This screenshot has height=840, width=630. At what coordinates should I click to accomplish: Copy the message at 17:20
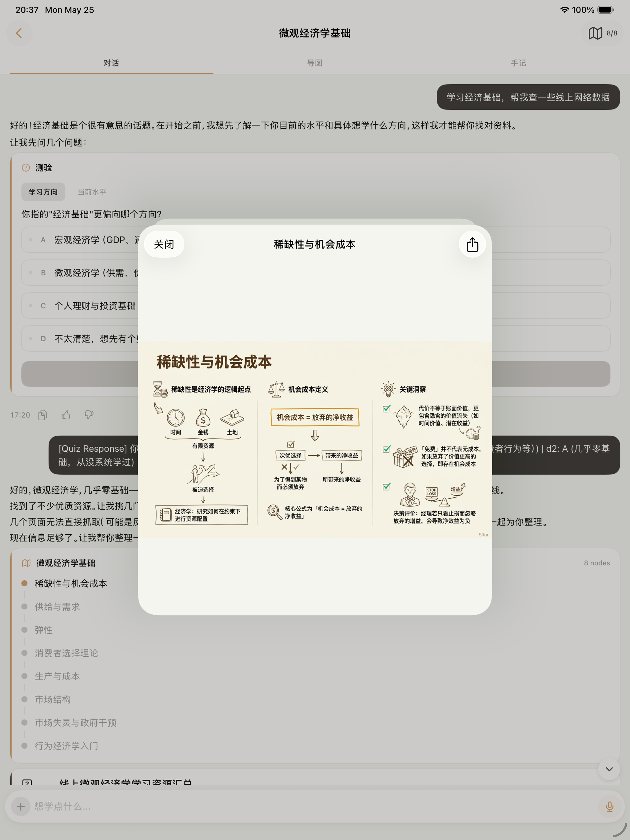point(43,415)
